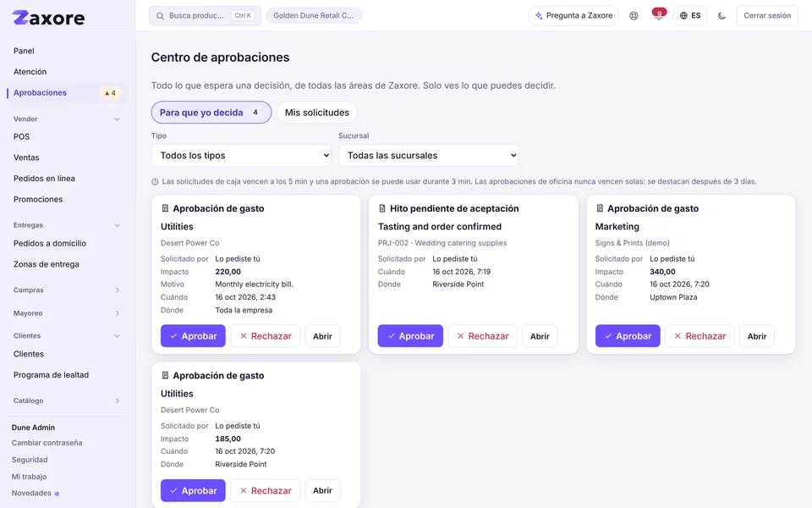Viewport: 812px width, 508px height.
Task: Approve the Tasting and order confirmed milestone
Action: click(410, 336)
